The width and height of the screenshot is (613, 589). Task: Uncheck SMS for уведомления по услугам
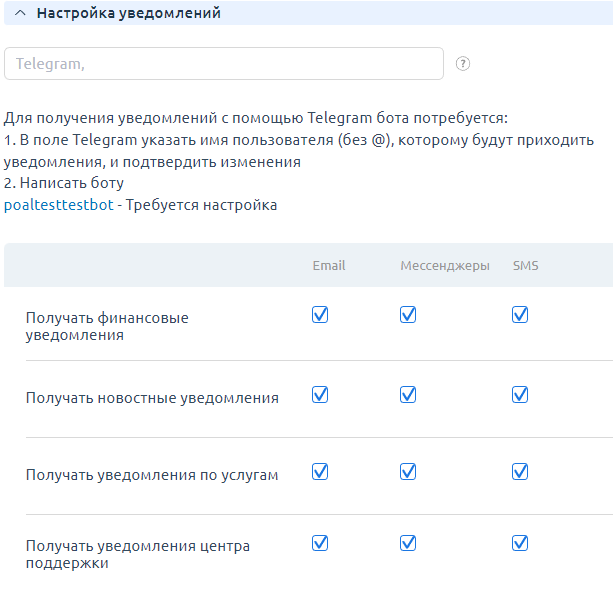pyautogui.click(x=520, y=471)
